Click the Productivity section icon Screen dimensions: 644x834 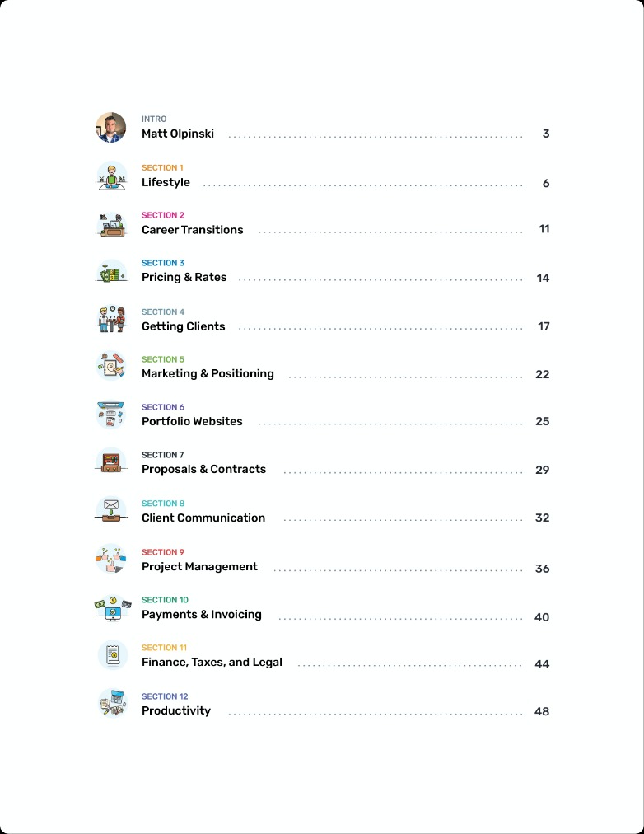coord(113,703)
